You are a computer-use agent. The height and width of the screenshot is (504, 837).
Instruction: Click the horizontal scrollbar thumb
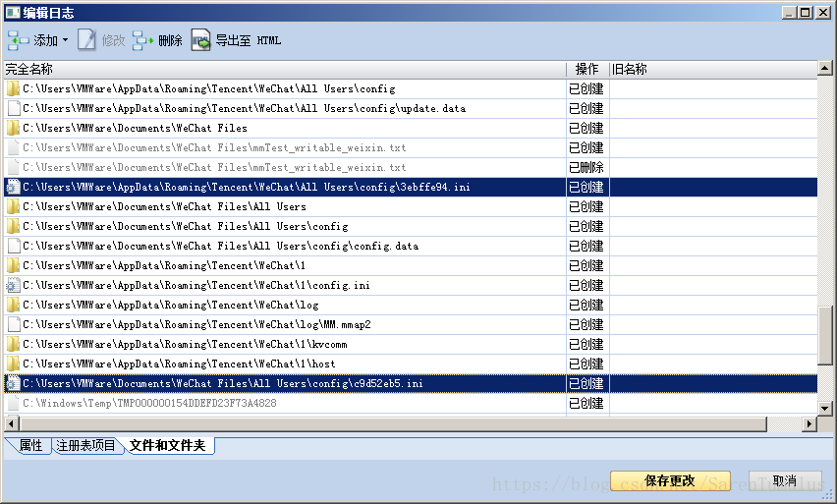pyautogui.click(x=393, y=423)
